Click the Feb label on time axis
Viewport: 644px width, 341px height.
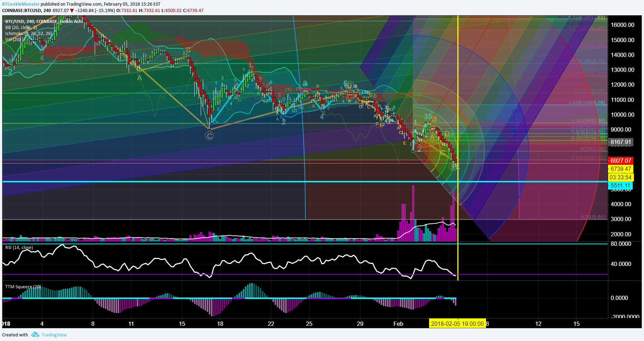pos(398,324)
